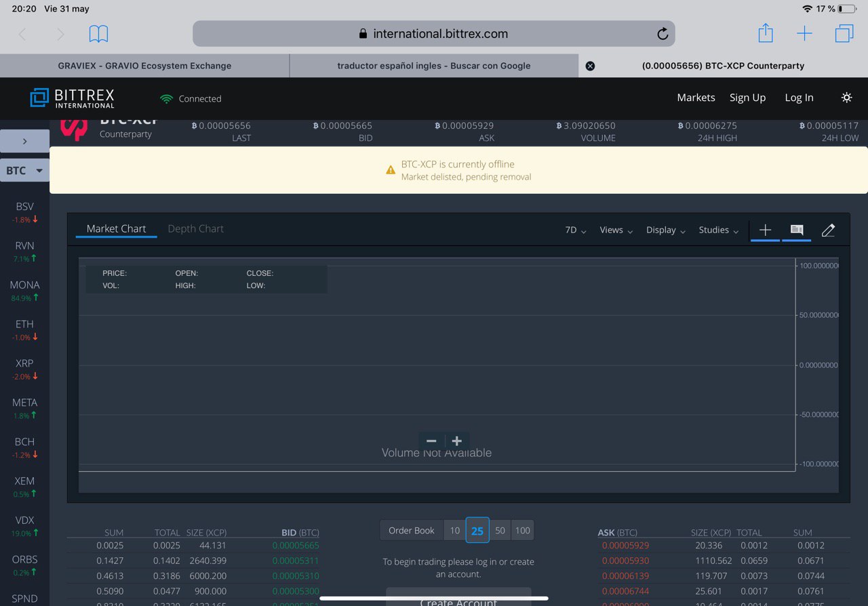The width and height of the screenshot is (868, 606).
Task: Click the offline warning triangle icon
Action: point(391,170)
